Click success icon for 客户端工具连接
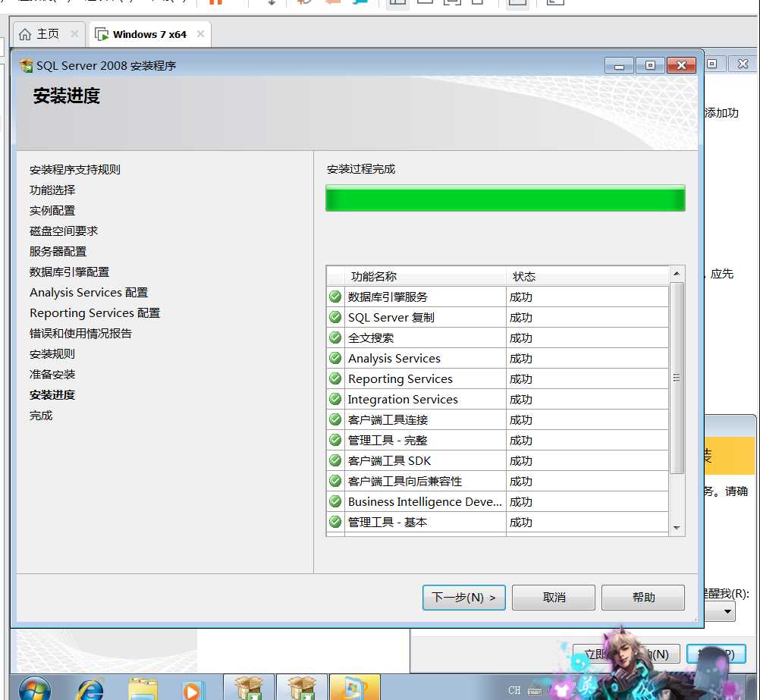The image size is (760, 700). point(335,419)
